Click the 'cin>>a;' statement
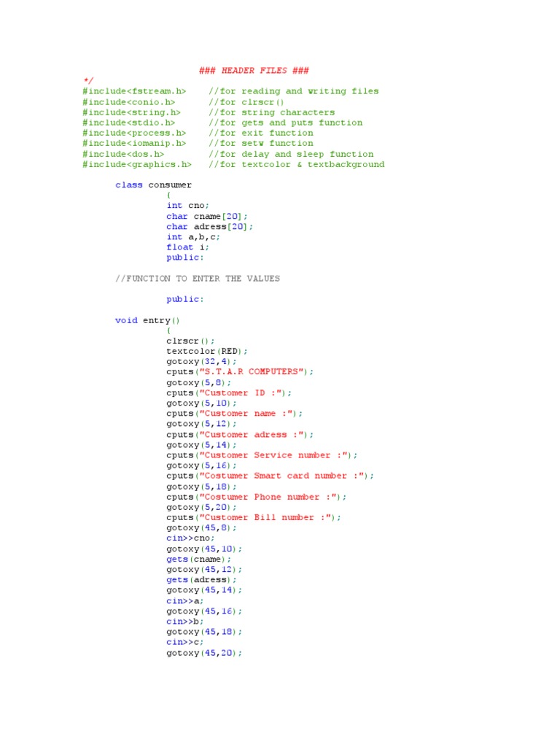560x747 pixels. coord(184,601)
